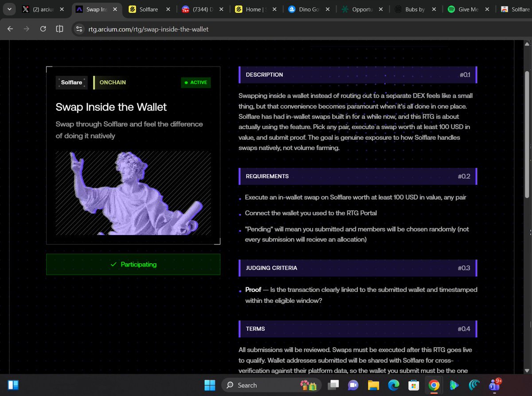This screenshot has height=396, width=532.
Task: Close the '(2) arciu' X tab
Action: [62, 9]
